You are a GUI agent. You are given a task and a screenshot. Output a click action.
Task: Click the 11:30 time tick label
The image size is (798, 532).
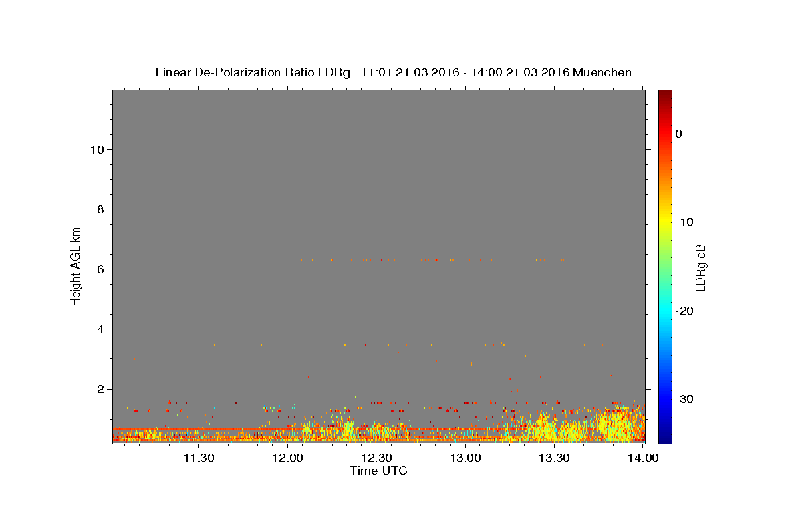pos(198,458)
